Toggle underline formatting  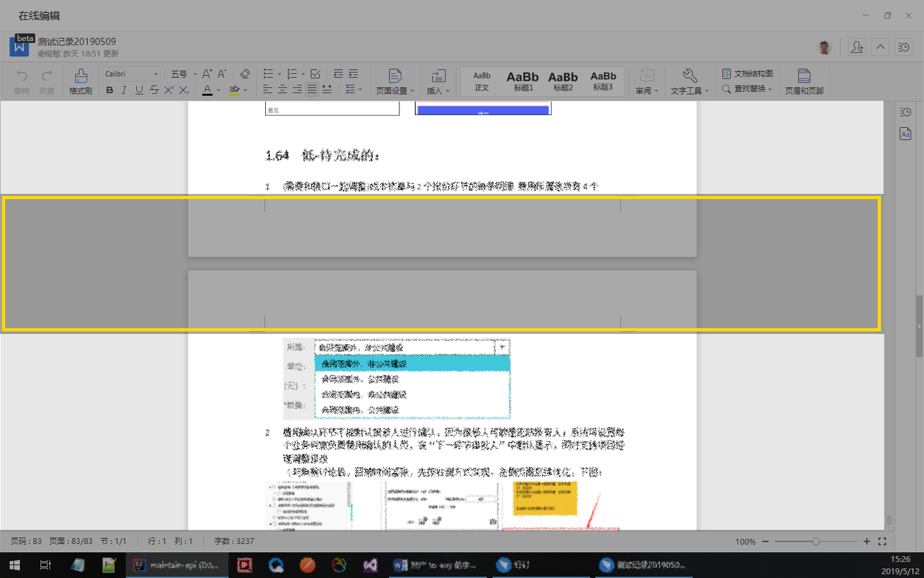(139, 90)
